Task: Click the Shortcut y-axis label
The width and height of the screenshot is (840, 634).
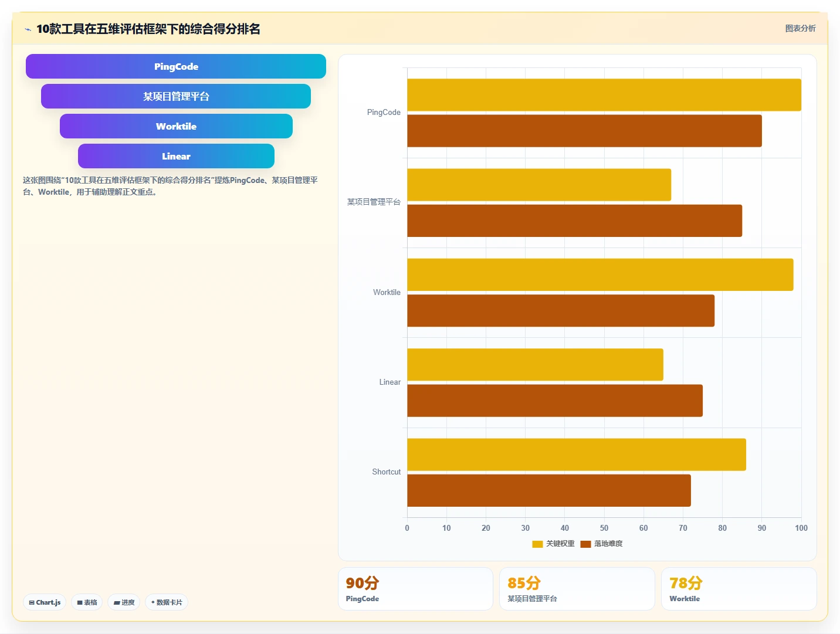Action: click(386, 472)
